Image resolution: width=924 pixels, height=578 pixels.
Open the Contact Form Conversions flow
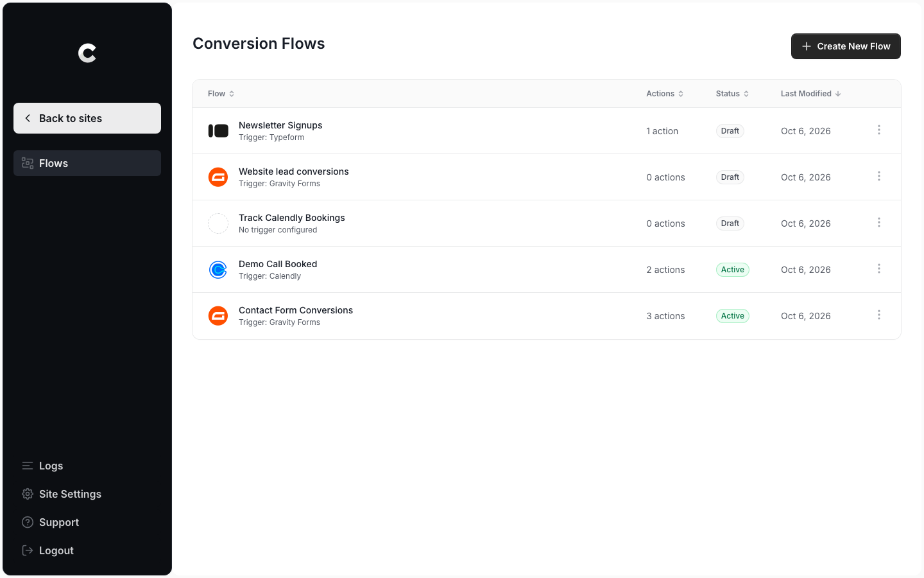coord(296,310)
